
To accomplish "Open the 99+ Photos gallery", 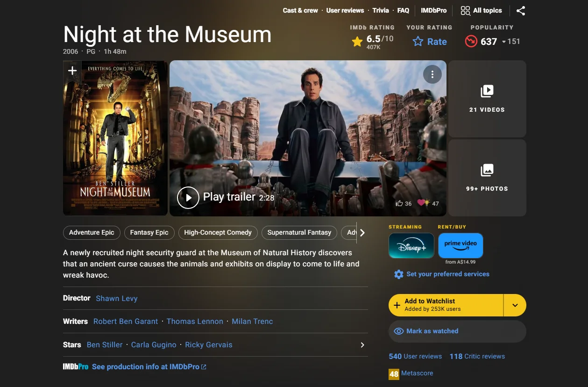I will coord(487,178).
